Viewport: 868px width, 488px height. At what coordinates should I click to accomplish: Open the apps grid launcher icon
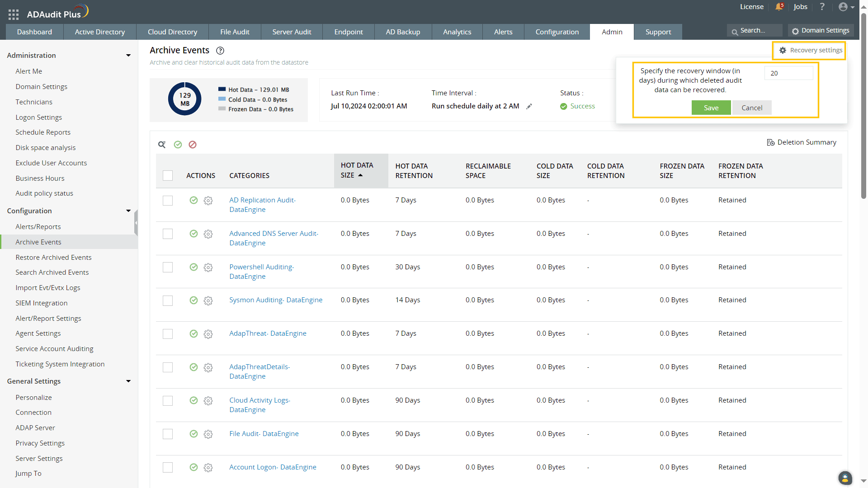click(x=13, y=14)
